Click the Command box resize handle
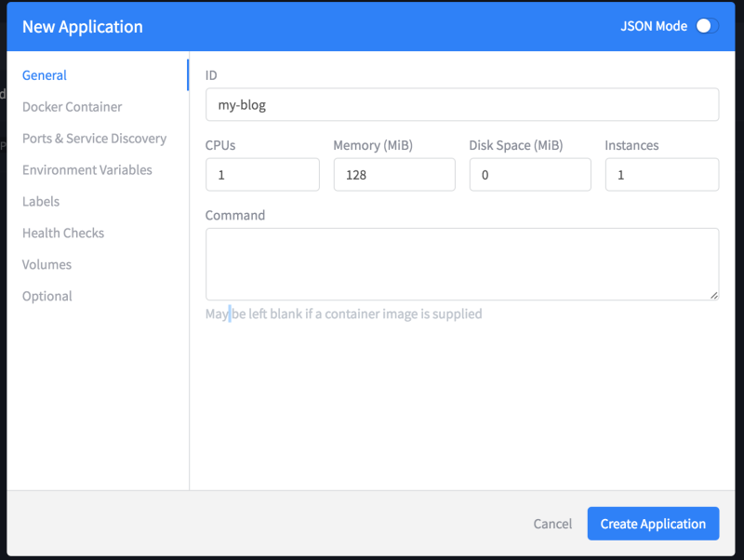The image size is (744, 560). click(713, 295)
